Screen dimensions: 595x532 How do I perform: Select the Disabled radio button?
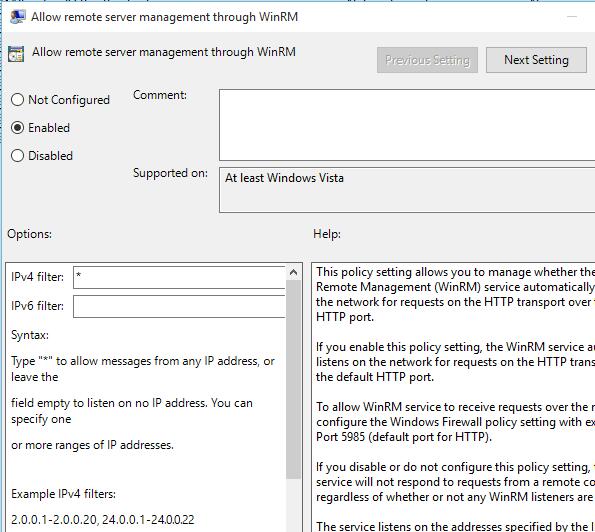click(x=17, y=156)
